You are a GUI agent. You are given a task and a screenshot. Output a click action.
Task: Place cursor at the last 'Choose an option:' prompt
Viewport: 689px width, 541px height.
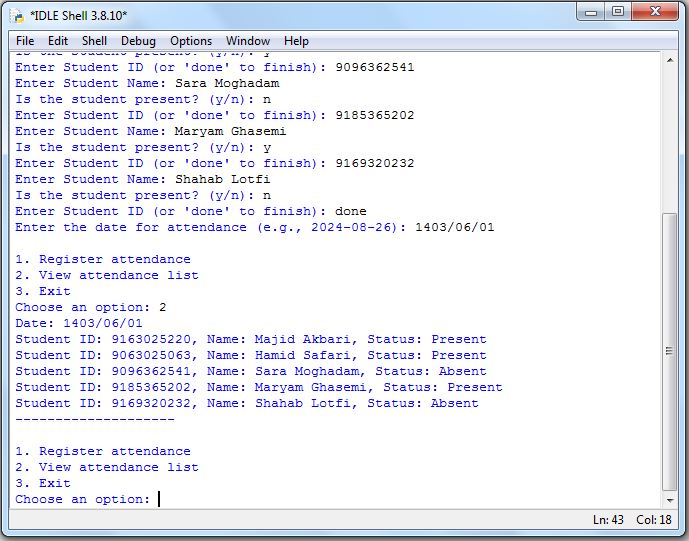159,499
